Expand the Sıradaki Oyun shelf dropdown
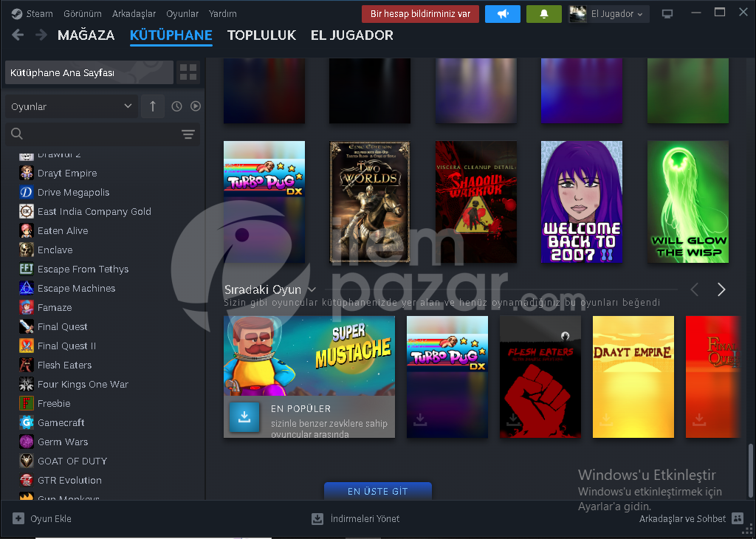This screenshot has width=756, height=539. click(312, 289)
